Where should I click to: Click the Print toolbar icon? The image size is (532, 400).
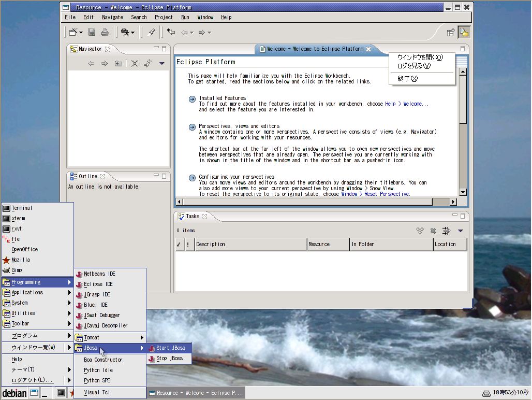(x=105, y=32)
